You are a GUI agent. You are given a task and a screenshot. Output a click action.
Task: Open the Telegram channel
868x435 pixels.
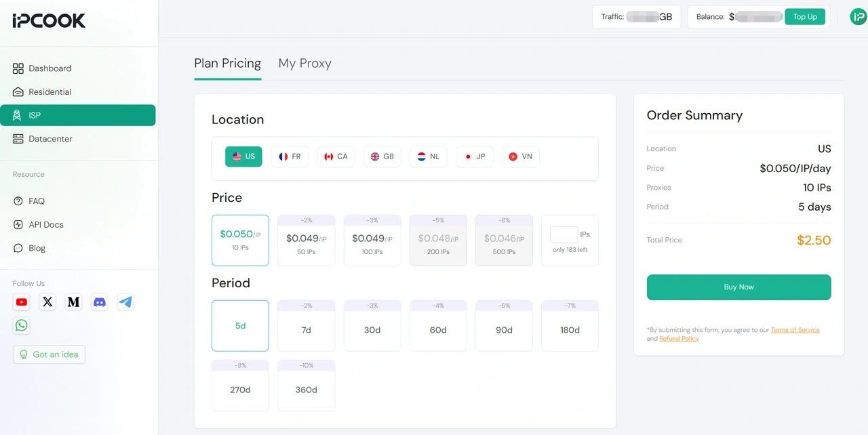click(x=125, y=302)
